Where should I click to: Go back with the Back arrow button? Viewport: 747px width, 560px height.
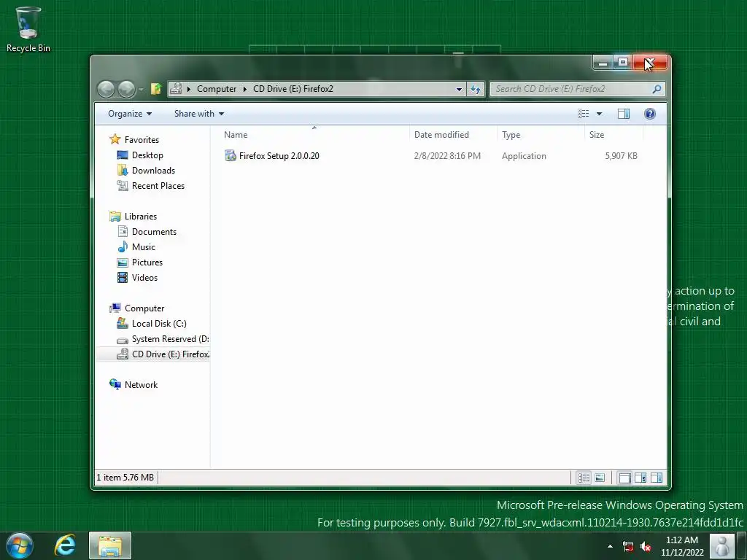pos(106,89)
